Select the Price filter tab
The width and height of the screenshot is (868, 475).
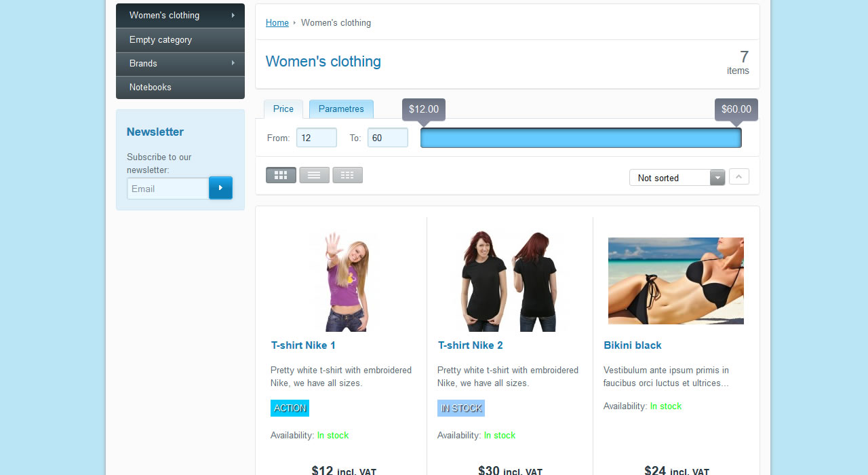pos(283,109)
